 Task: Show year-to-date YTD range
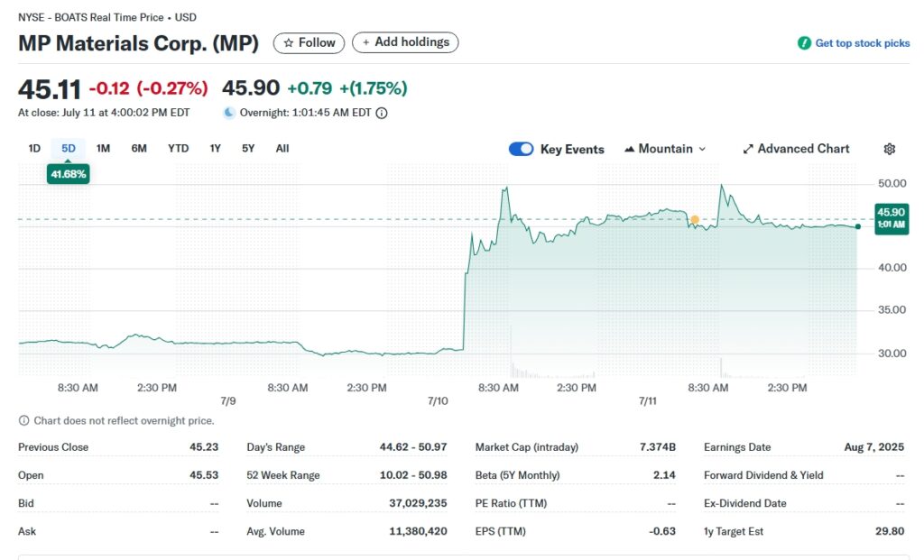point(178,149)
